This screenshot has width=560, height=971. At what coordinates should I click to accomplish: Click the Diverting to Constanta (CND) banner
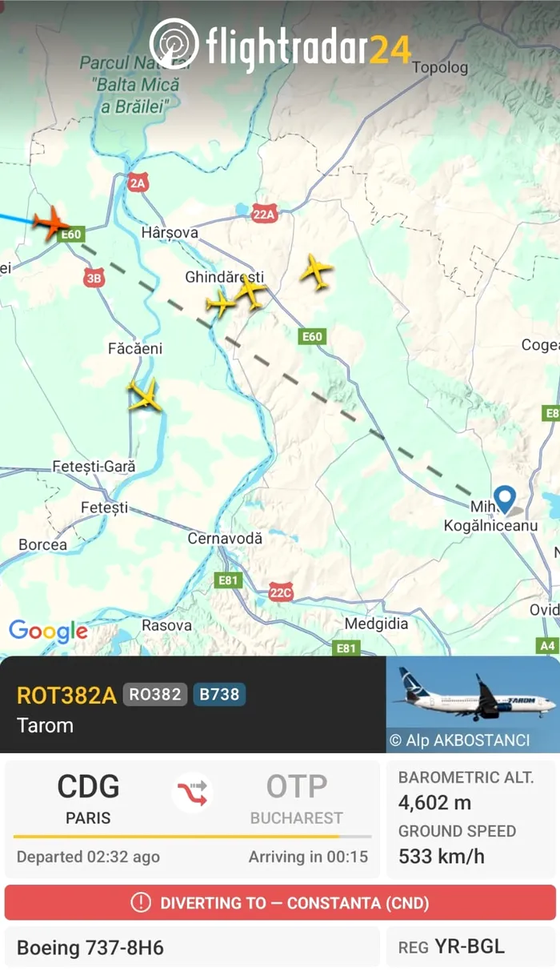pyautogui.click(x=280, y=903)
